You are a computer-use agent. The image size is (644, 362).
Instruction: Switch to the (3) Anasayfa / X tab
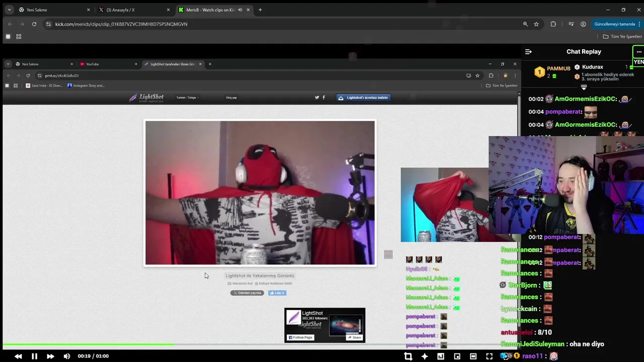134,10
